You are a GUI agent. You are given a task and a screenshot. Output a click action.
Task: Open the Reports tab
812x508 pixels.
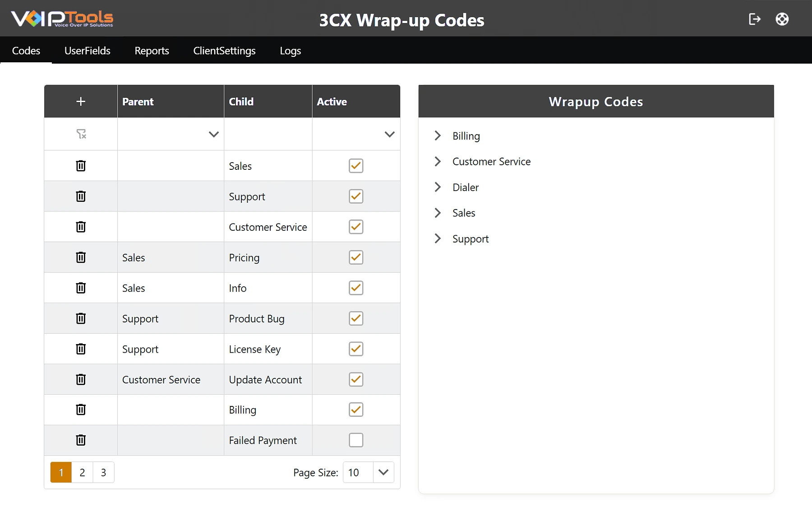pos(152,51)
